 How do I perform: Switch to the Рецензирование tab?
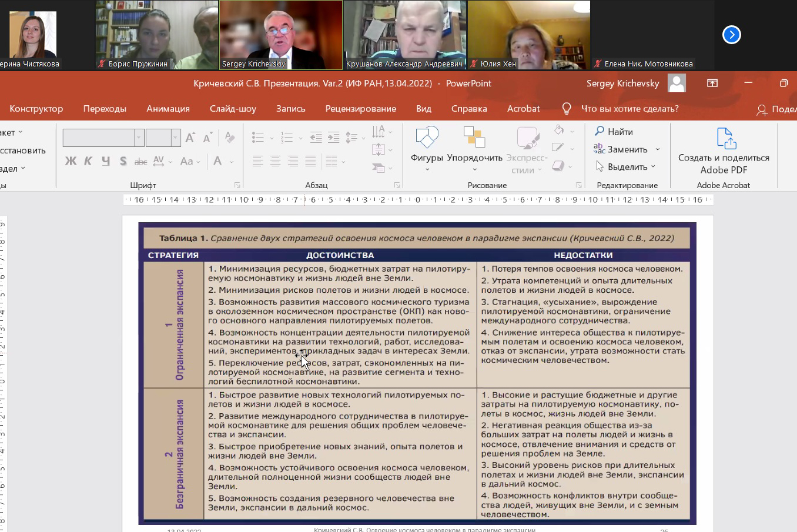coord(360,108)
